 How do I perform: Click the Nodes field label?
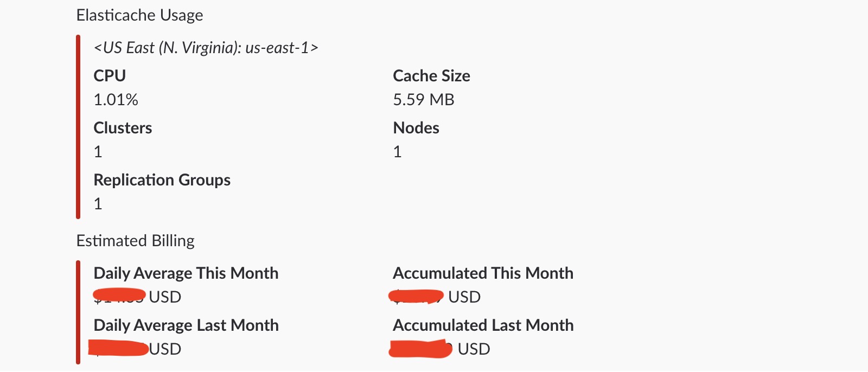[x=416, y=127]
